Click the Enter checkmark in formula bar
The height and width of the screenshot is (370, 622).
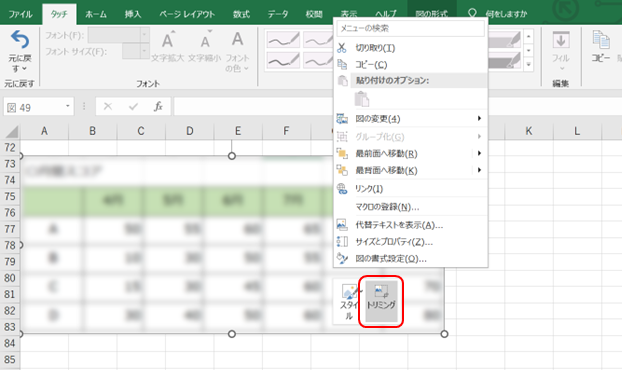pyautogui.click(x=133, y=106)
